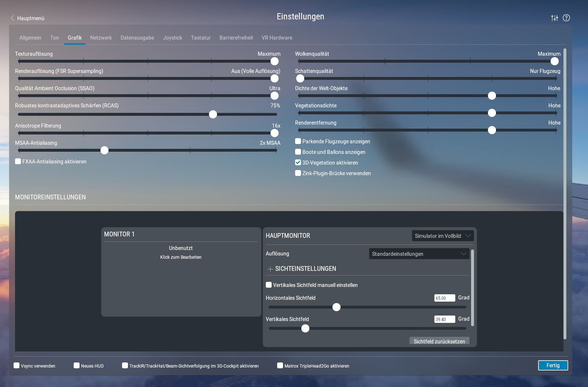Switch to the Allgemein tab
588x387 pixels.
pyautogui.click(x=30, y=38)
